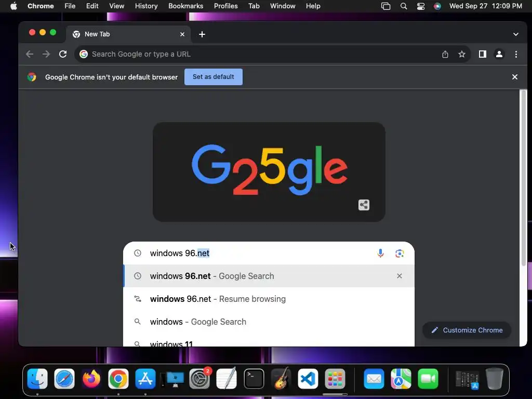
Task: Click Customize Chrome button
Action: 467,330
